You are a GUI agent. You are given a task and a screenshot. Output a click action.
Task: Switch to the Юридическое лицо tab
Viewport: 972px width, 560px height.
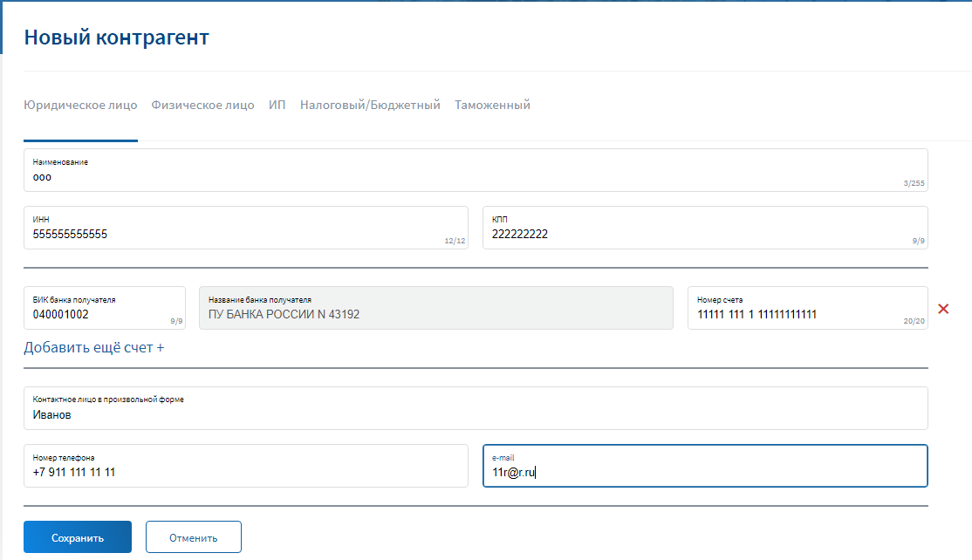[80, 106]
